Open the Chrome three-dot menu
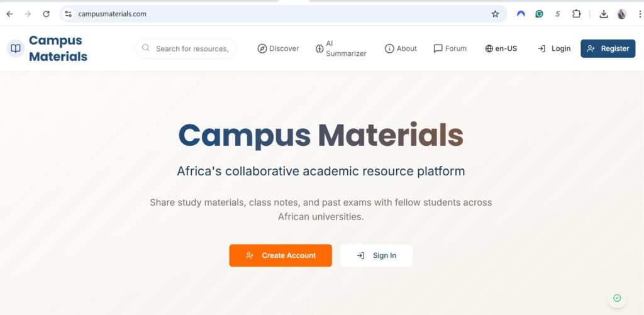This screenshot has height=315, width=644. click(x=639, y=14)
